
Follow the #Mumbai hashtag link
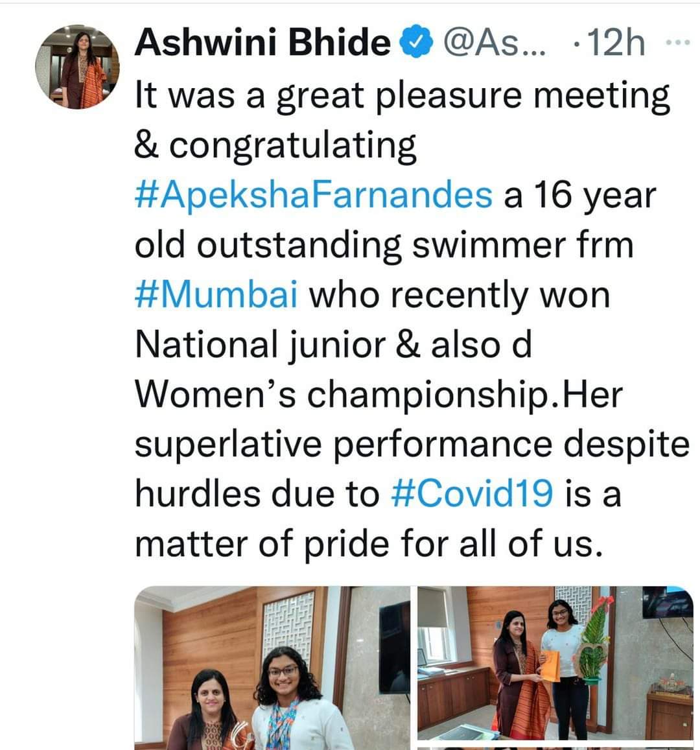tap(216, 295)
